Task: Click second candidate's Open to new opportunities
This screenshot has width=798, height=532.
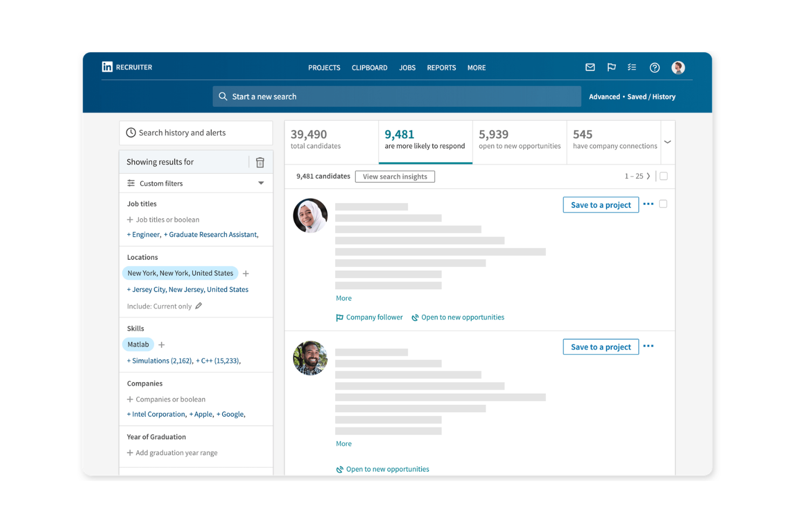Action: [x=383, y=469]
